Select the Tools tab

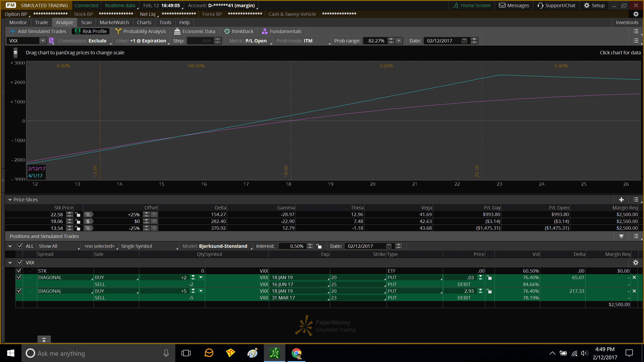(165, 22)
